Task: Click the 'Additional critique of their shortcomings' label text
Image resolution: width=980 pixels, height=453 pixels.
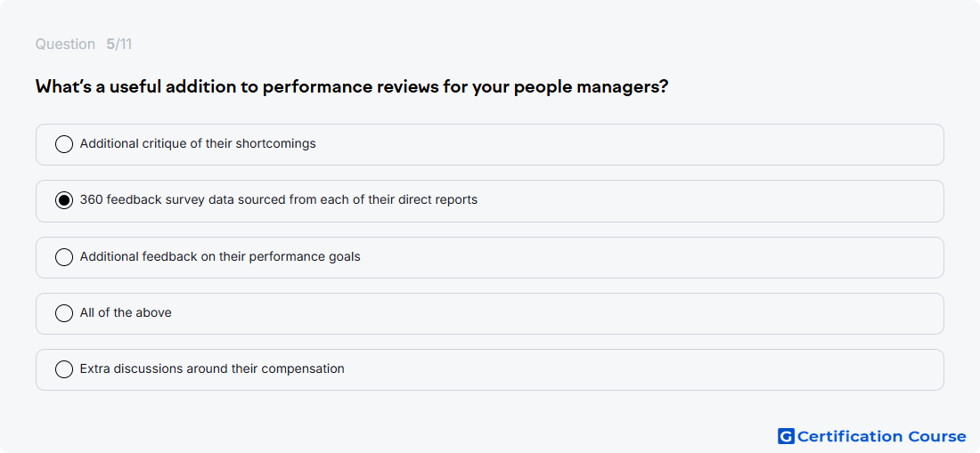Action: (x=198, y=143)
